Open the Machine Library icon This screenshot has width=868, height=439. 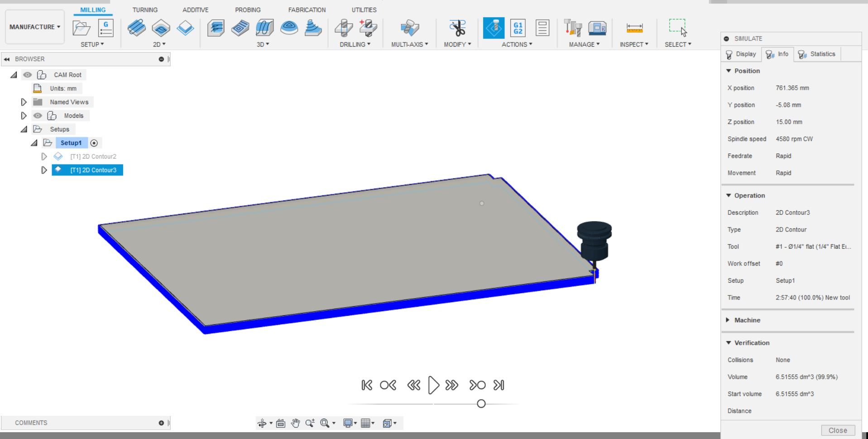[597, 28]
